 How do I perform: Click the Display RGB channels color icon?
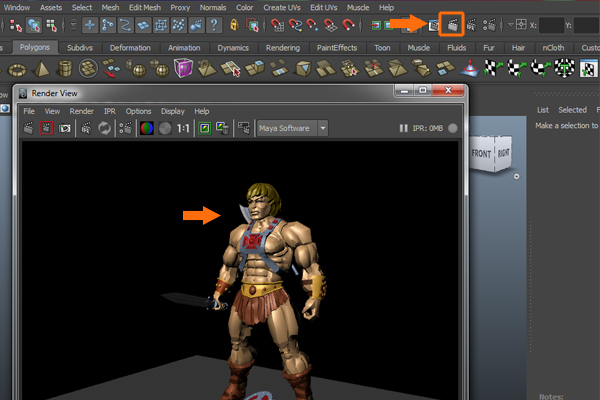click(x=146, y=129)
